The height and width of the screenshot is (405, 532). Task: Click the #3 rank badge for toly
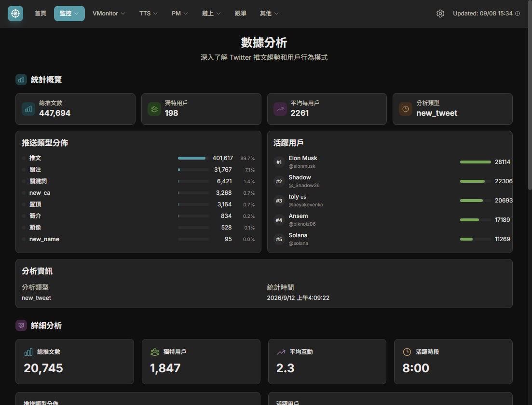tap(279, 201)
